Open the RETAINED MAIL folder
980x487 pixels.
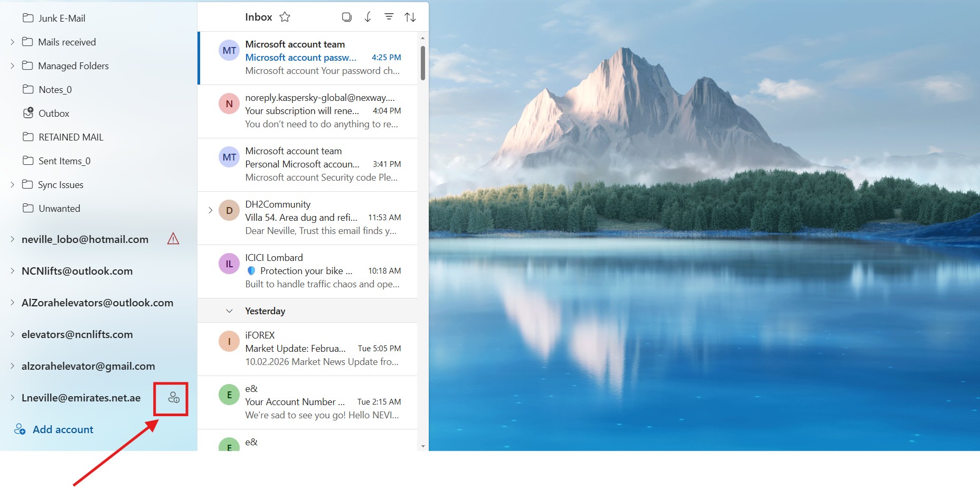click(70, 137)
